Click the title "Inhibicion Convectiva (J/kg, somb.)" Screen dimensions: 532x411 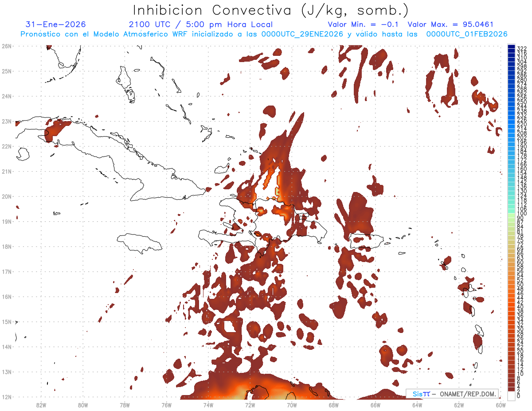tap(271, 10)
